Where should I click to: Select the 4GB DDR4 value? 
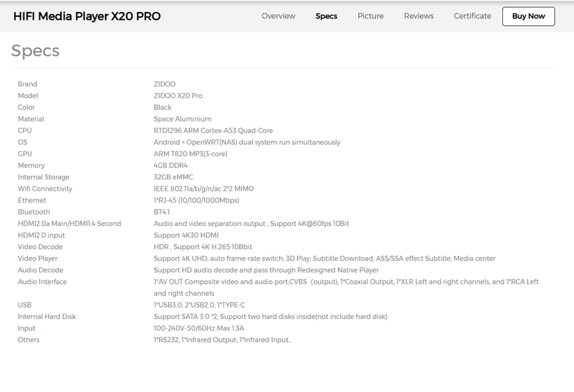tap(171, 165)
